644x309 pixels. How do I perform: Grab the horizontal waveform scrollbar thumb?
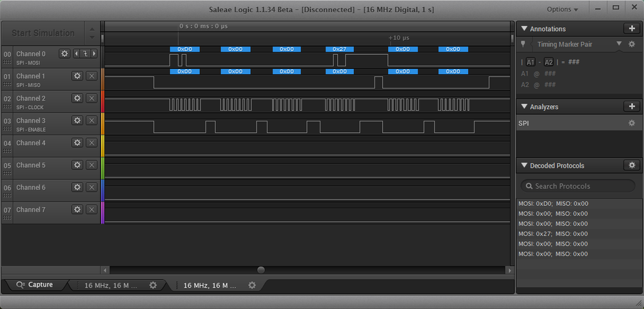point(261,270)
